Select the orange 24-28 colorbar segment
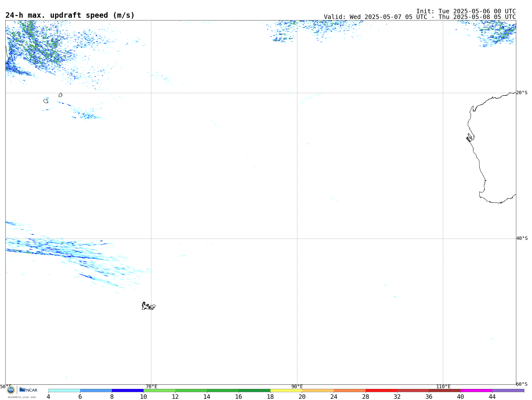Image resolution: width=532 pixels, height=400 pixels. (350, 391)
